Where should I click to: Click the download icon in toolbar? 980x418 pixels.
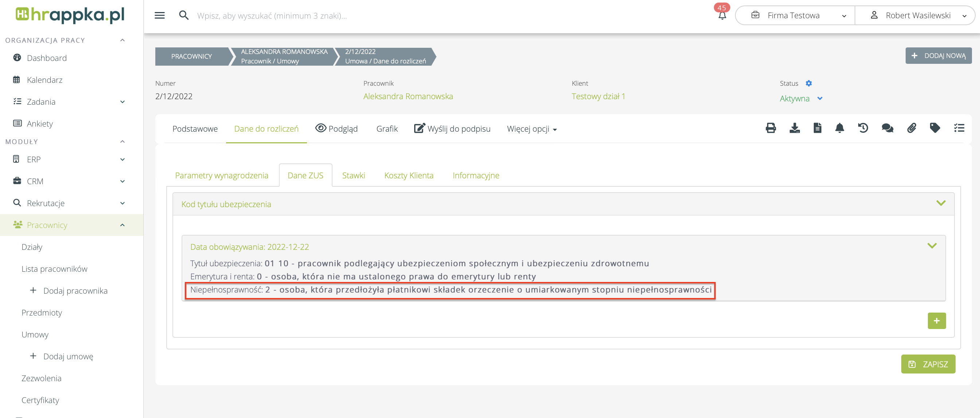point(794,128)
